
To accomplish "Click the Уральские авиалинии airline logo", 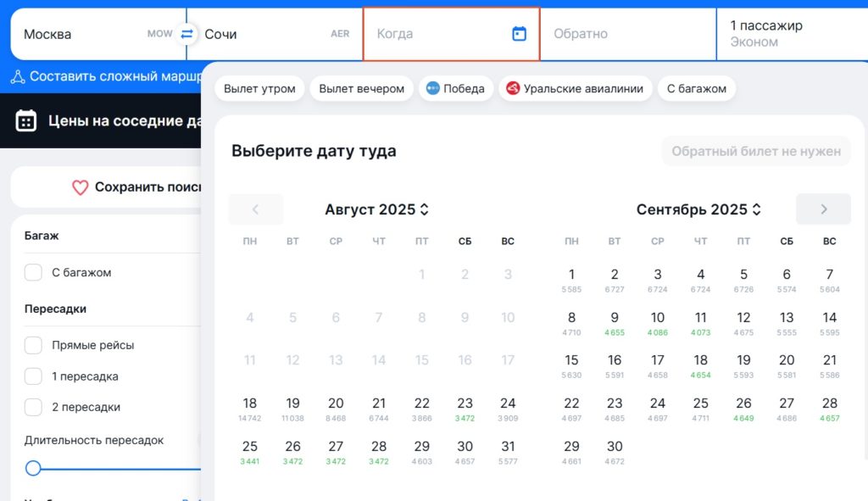I will (512, 87).
